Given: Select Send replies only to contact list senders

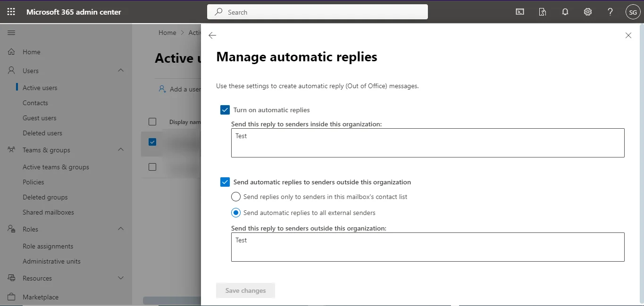Looking at the screenshot, I should point(236,197).
